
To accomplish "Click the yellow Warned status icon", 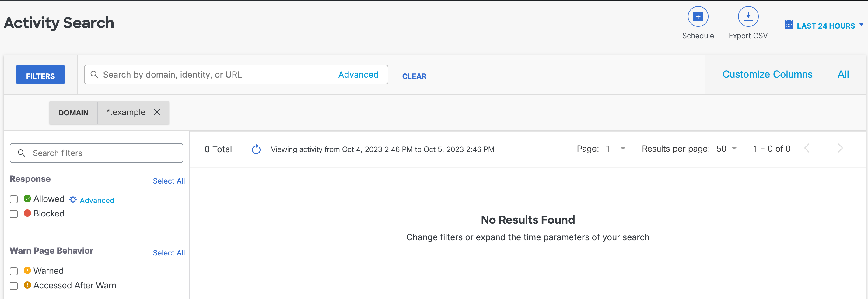I will [x=27, y=270].
